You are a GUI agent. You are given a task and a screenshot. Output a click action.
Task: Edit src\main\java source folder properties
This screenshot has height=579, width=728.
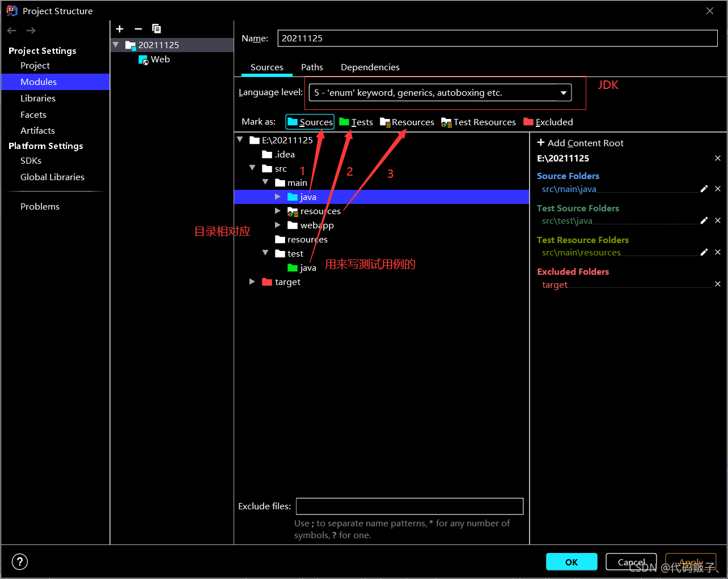tap(704, 189)
